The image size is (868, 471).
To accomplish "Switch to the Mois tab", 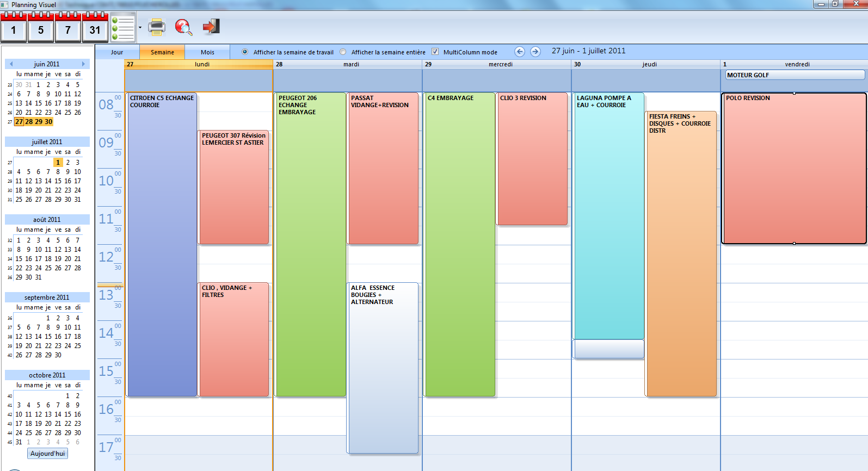I will 207,52.
